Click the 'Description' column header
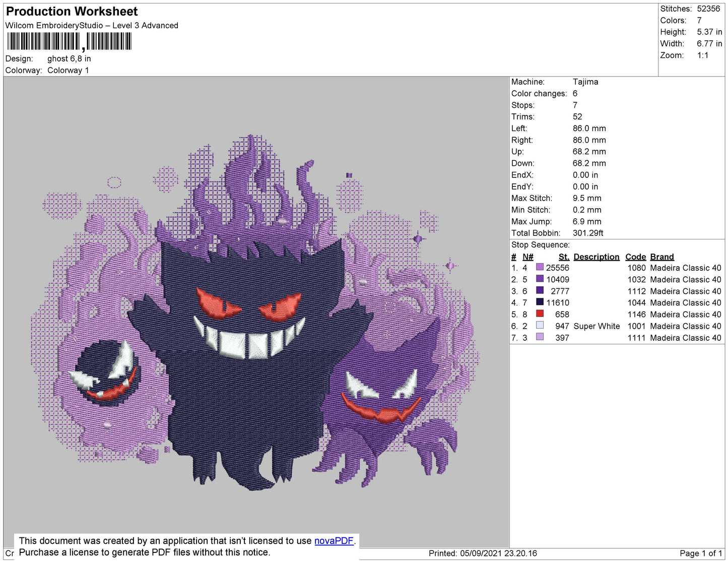The image size is (728, 563). (597, 257)
